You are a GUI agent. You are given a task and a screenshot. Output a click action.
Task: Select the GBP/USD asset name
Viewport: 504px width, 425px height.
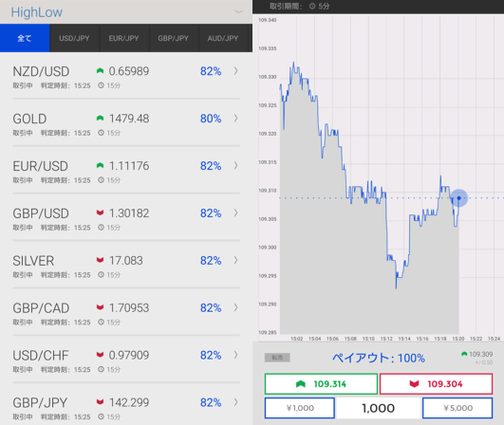[x=41, y=213]
